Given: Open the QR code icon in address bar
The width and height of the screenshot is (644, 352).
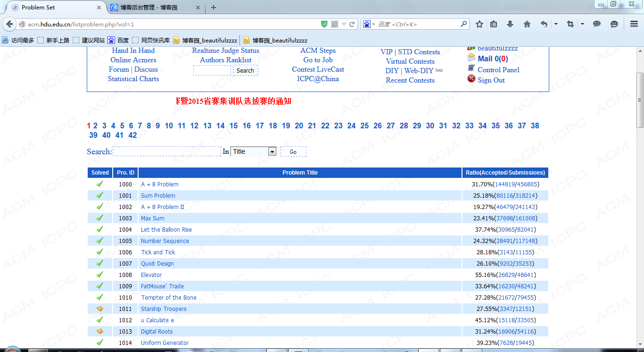Looking at the screenshot, I should click(x=335, y=24).
